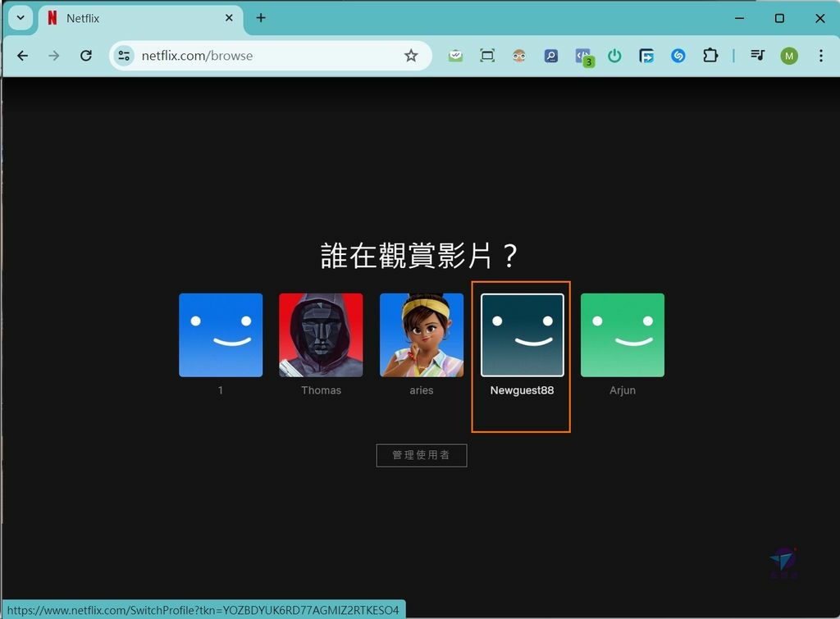Viewport: 840px width, 619px height.
Task: Maximize the Chrome window
Action: coord(780,18)
